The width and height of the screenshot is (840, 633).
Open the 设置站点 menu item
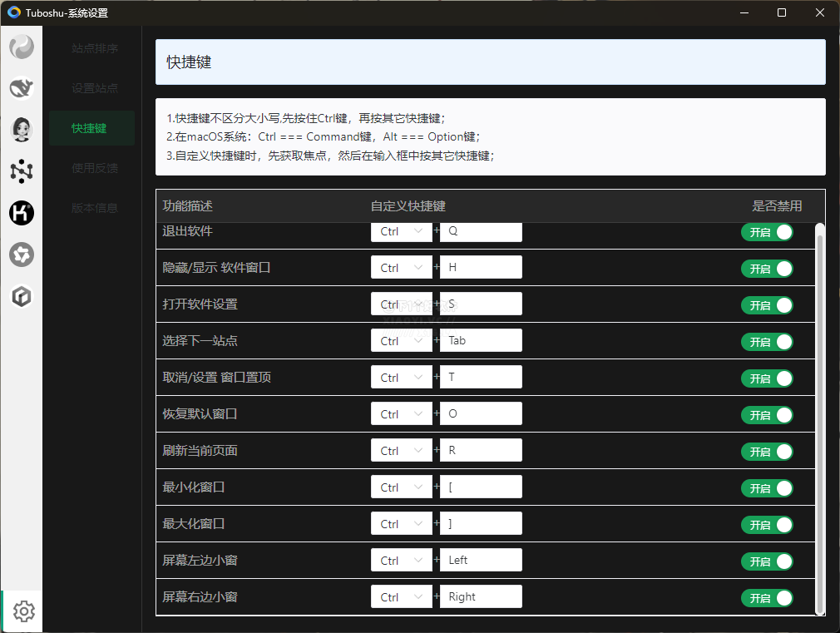coord(95,88)
